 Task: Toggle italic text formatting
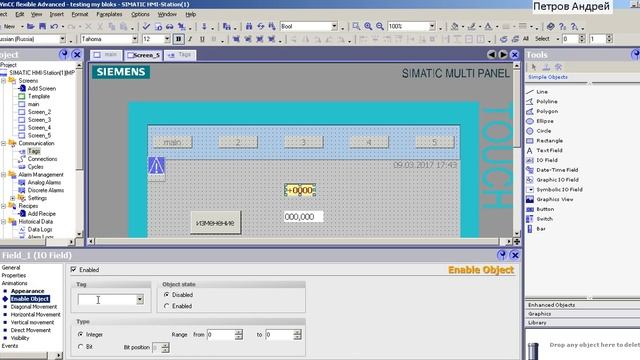click(190, 39)
